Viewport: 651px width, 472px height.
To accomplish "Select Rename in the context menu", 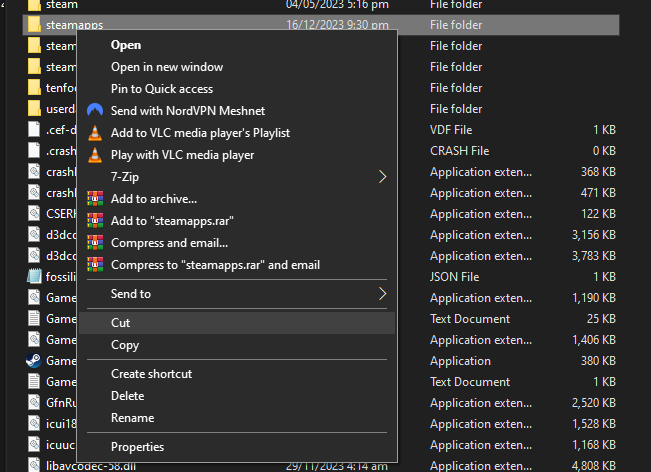I will tap(132, 418).
